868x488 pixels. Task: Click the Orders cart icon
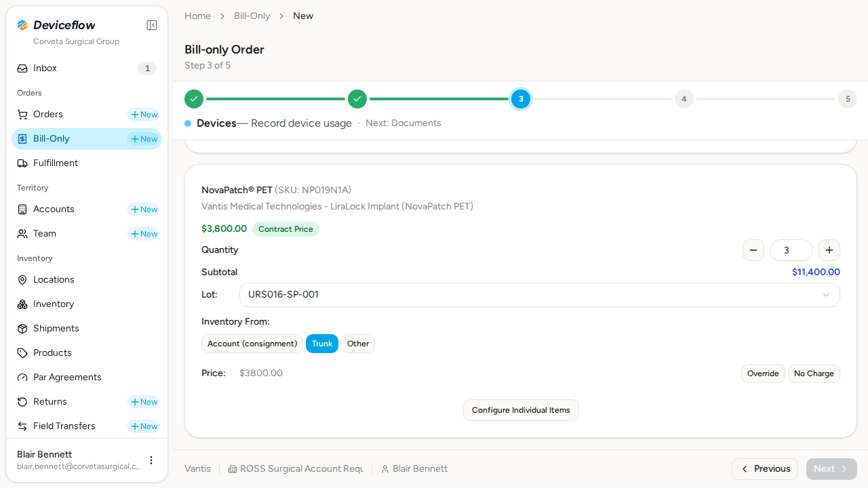(x=22, y=115)
